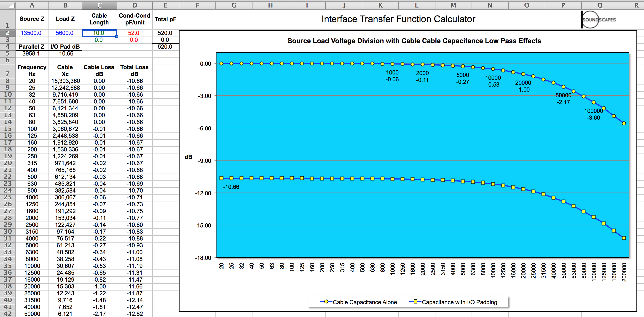Click the Load Z value 5600.0

click(65, 33)
